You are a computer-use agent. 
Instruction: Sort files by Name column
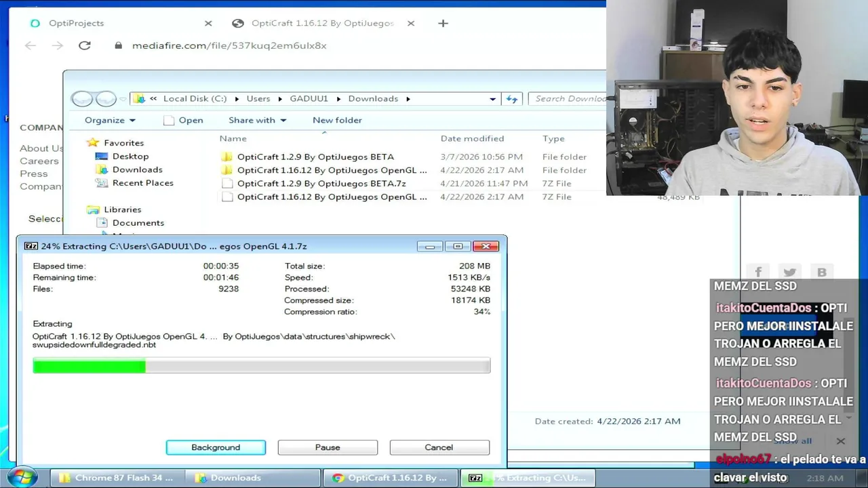pyautogui.click(x=233, y=138)
